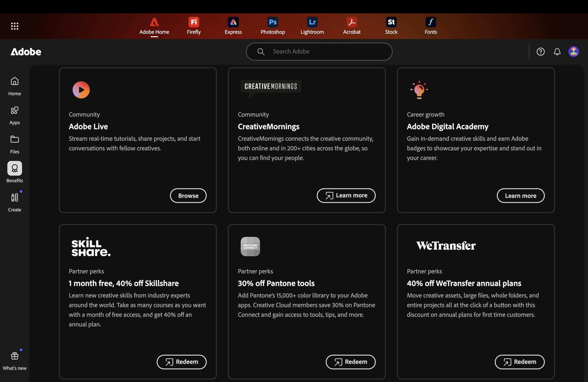The width and height of the screenshot is (588, 382).
Task: Open the Files sidebar section
Action: (14, 144)
